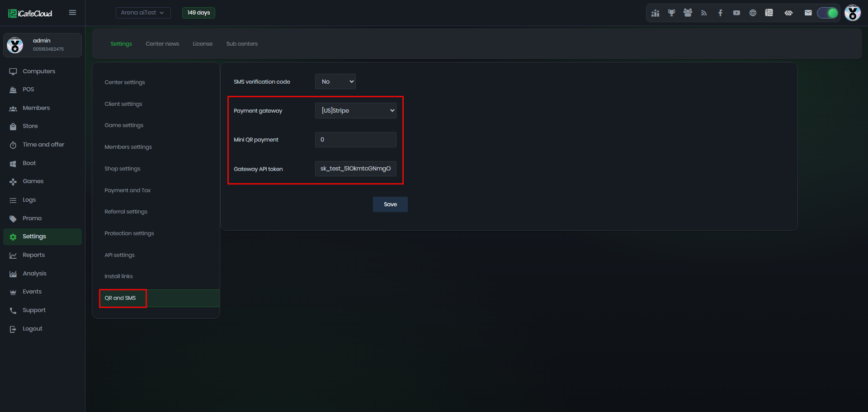
Task: Click the leaderboard ranking icon in top bar
Action: click(655, 13)
